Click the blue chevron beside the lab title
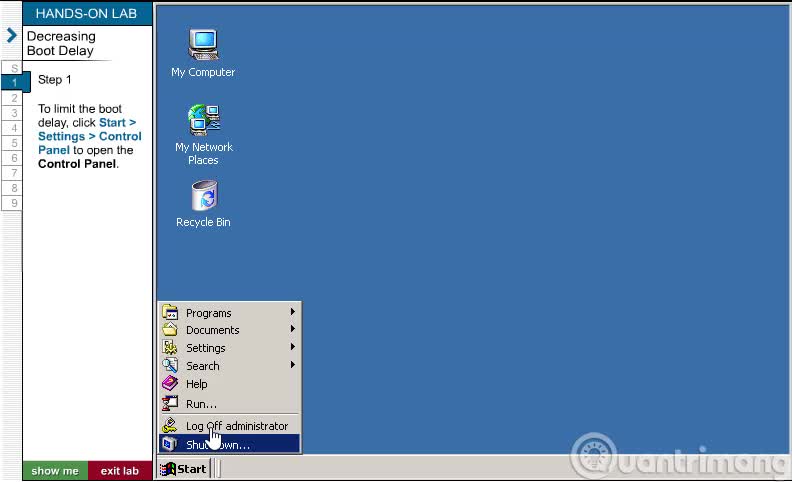 11,35
